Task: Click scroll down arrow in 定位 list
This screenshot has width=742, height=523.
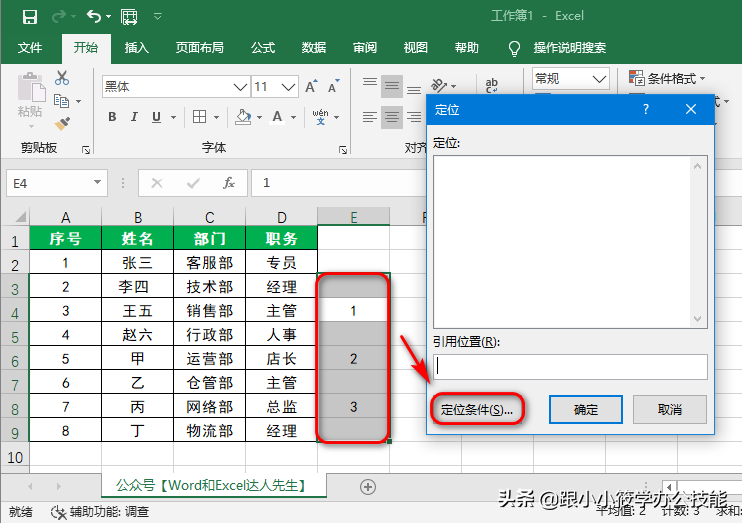Action: [698, 319]
